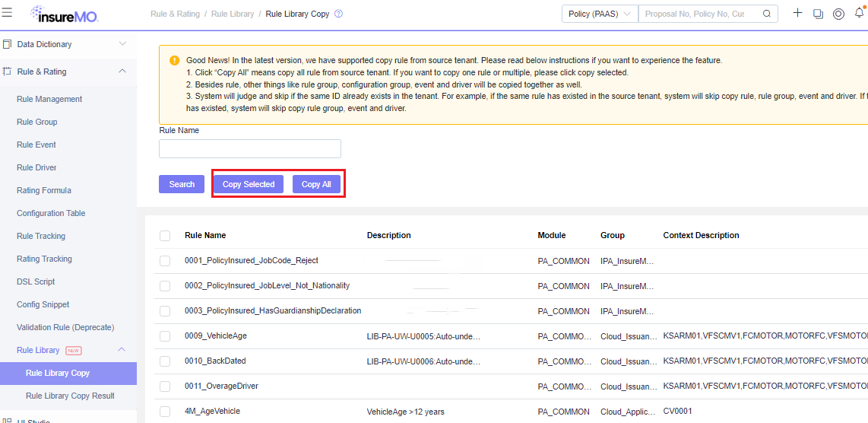Click the 4M_AgeVehicle rule name
The image size is (868, 423).
click(x=213, y=411)
